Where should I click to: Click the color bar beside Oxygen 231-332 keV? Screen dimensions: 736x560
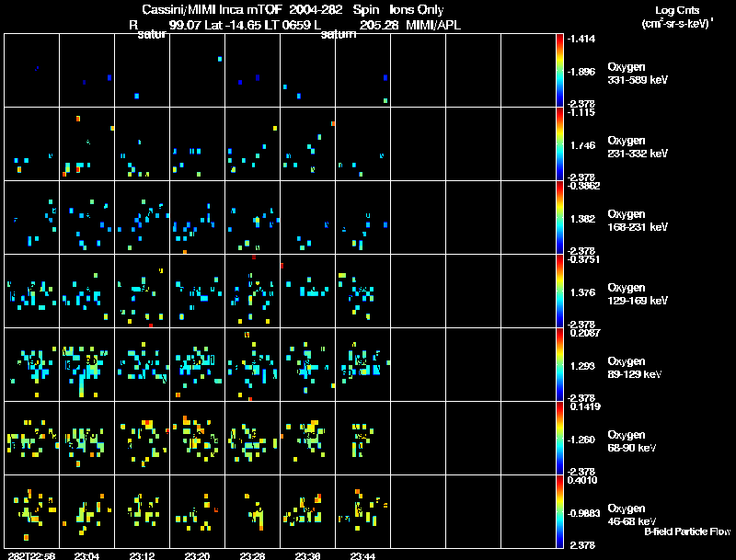click(x=559, y=144)
